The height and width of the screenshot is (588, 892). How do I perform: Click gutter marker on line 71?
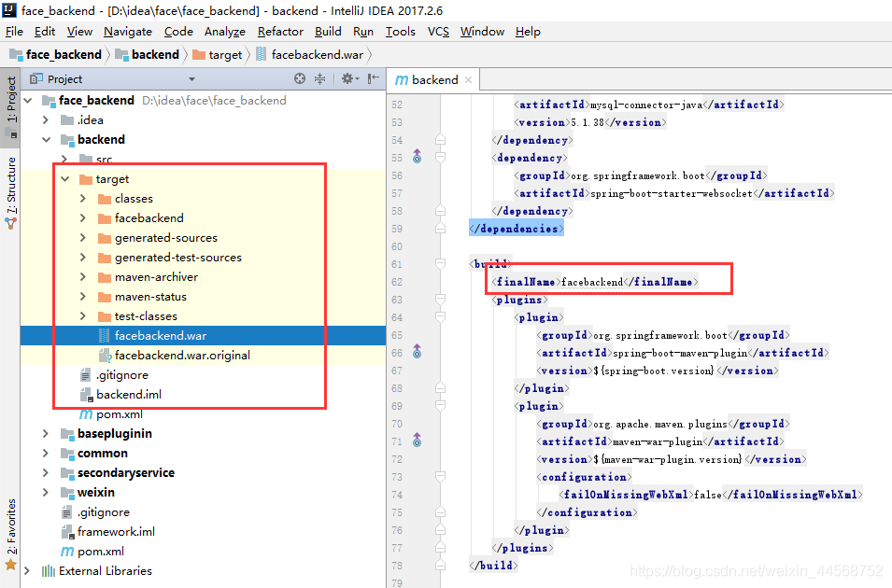pyautogui.click(x=417, y=441)
